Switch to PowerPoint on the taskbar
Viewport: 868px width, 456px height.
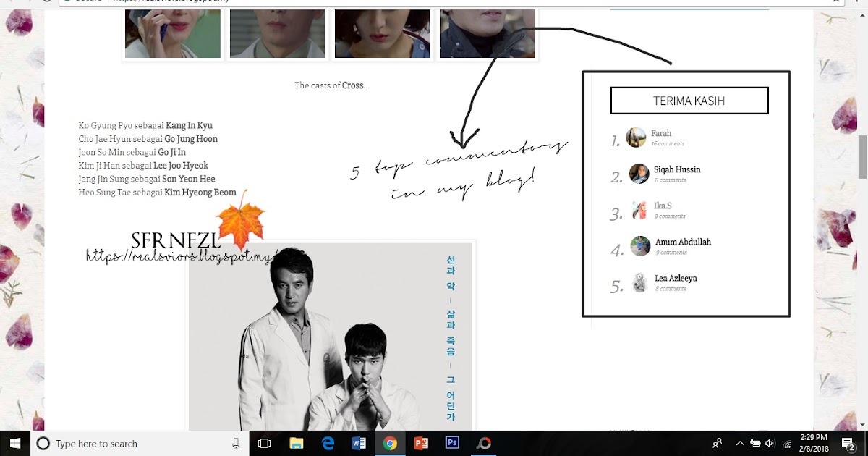(421, 443)
